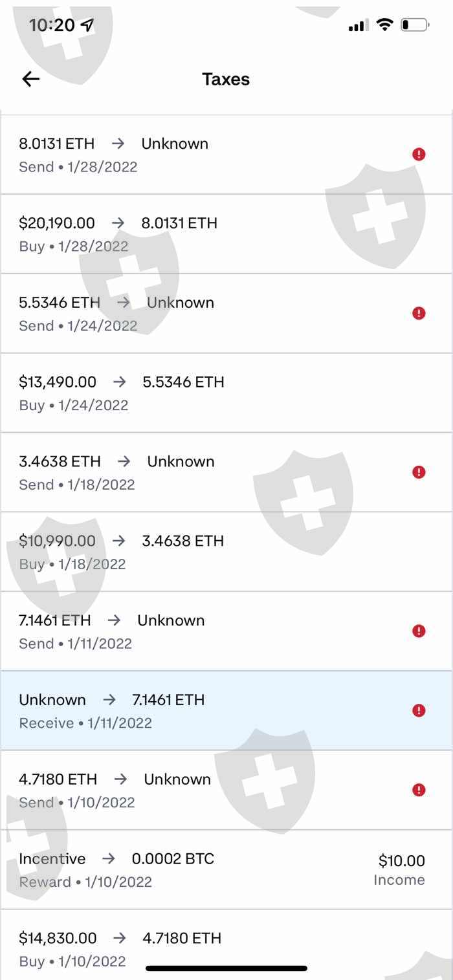Tap warning icon on 7.1461 ETH send row
This screenshot has height=980, width=453.
[x=419, y=631]
